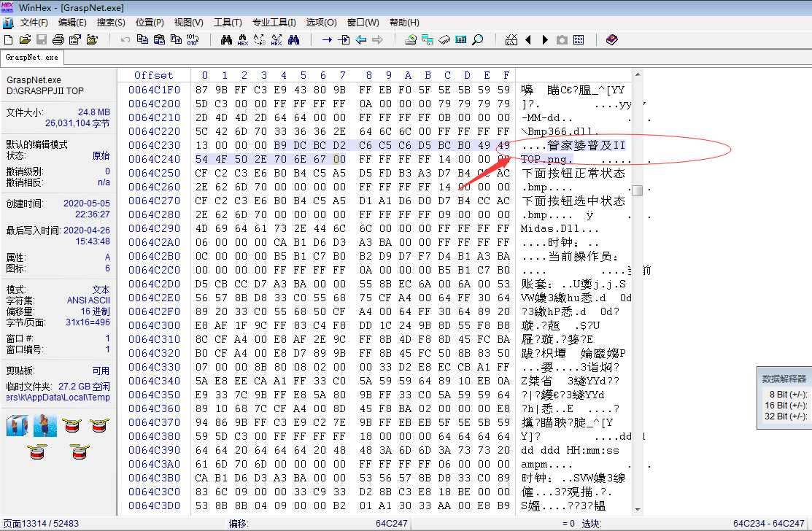Open a file with the folder icon
812x531 pixels.
point(25,40)
